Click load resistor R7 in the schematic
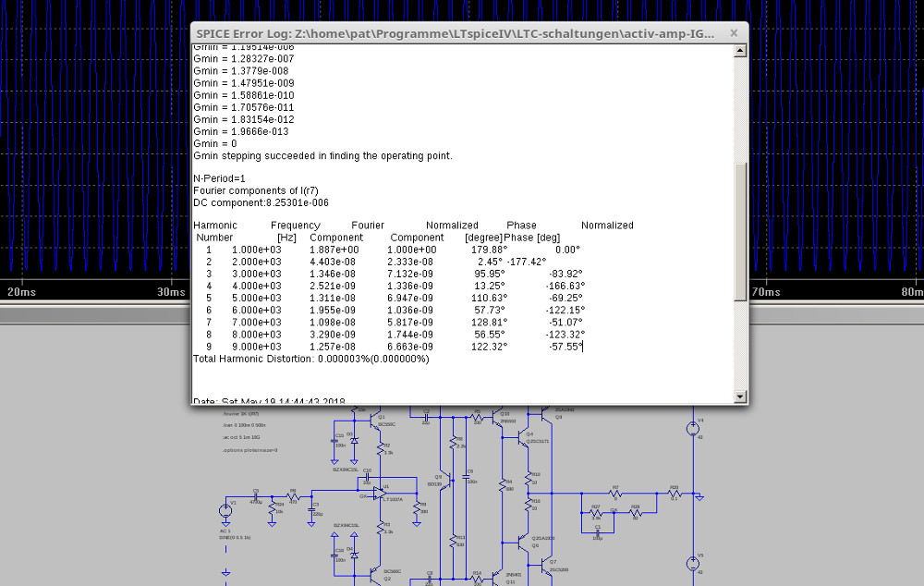 pos(615,494)
